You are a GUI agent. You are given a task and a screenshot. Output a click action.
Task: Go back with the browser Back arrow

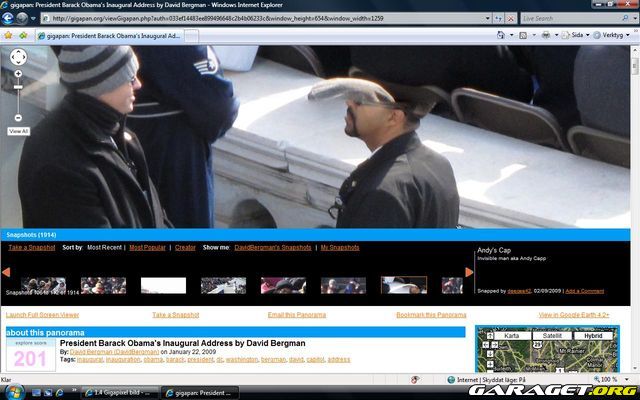click(10, 17)
